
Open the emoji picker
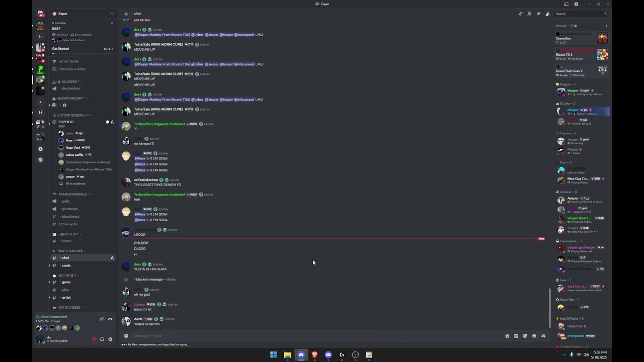534,336
